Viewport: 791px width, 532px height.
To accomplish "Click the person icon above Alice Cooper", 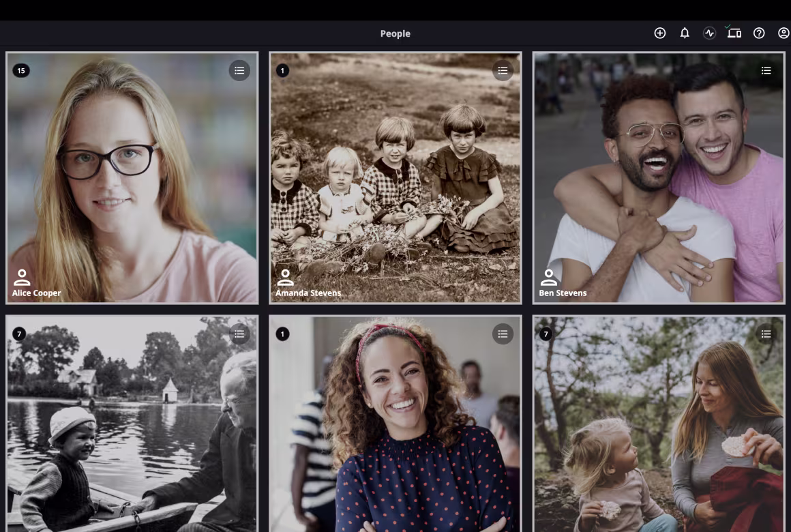I will coord(22,278).
